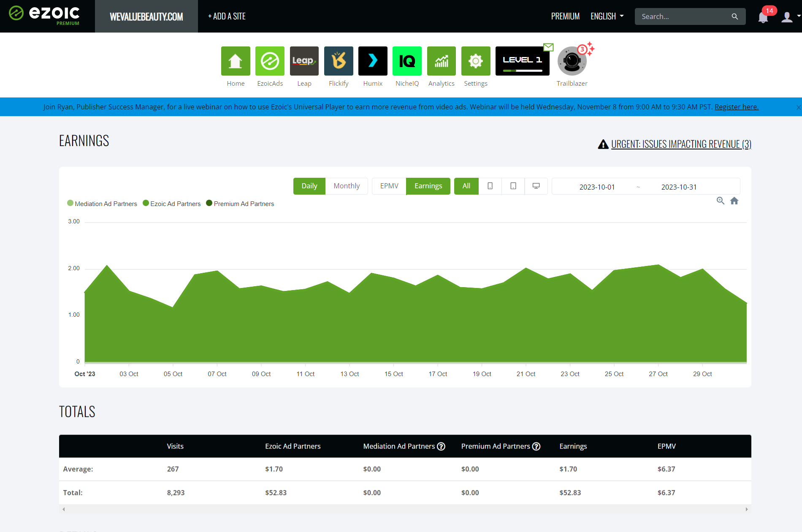Filter chart by tablet device icon
The height and width of the screenshot is (532, 802).
click(x=513, y=186)
